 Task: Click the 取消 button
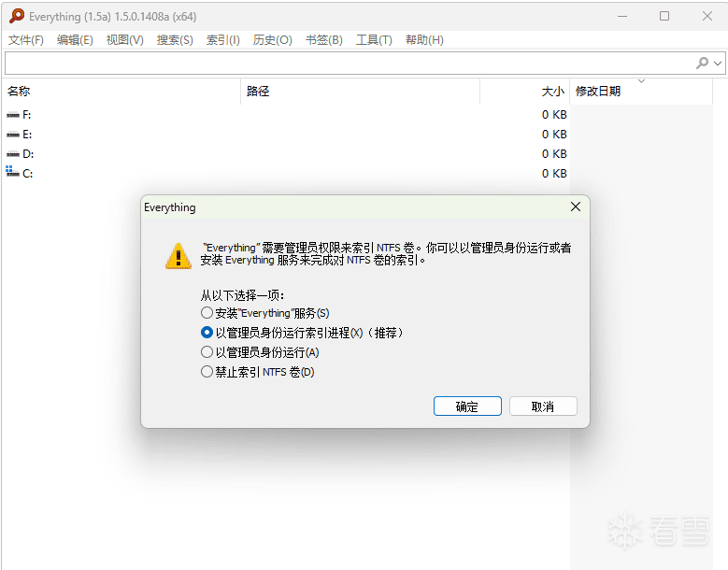(x=543, y=406)
